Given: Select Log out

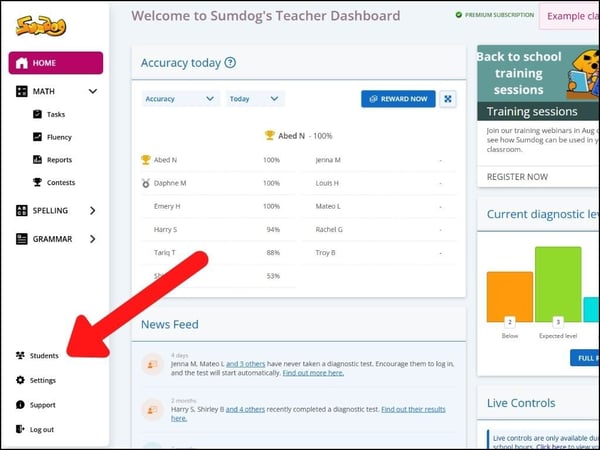Looking at the screenshot, I should tap(42, 430).
